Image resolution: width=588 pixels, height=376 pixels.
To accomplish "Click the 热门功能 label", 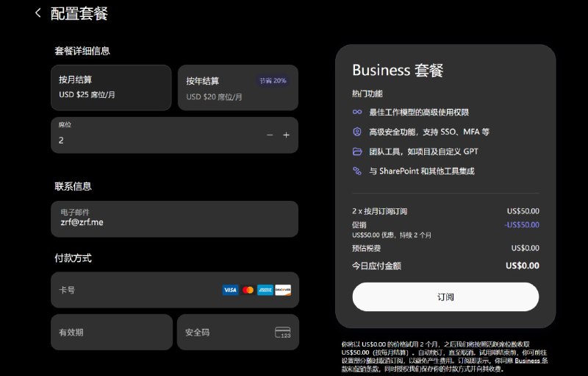I will (x=367, y=93).
